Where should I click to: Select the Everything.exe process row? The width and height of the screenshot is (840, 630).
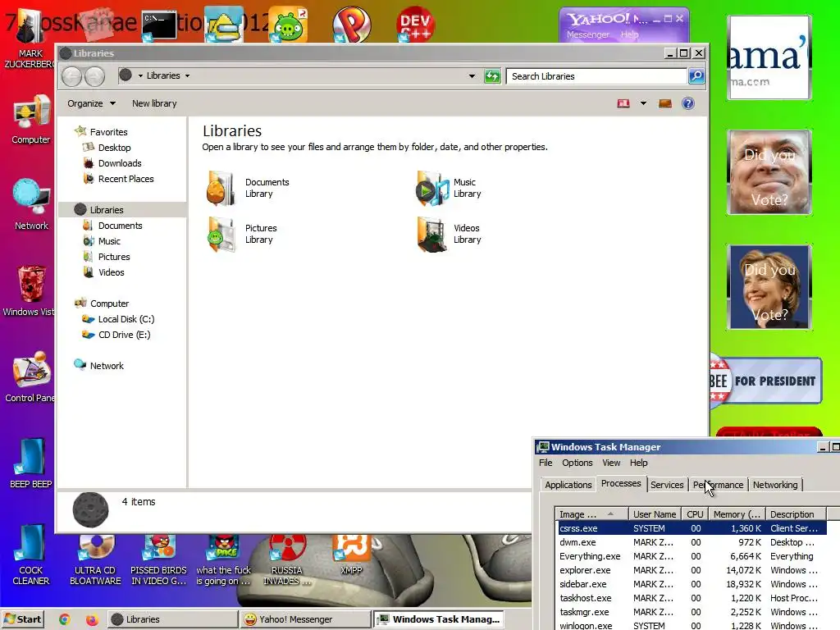coord(691,556)
